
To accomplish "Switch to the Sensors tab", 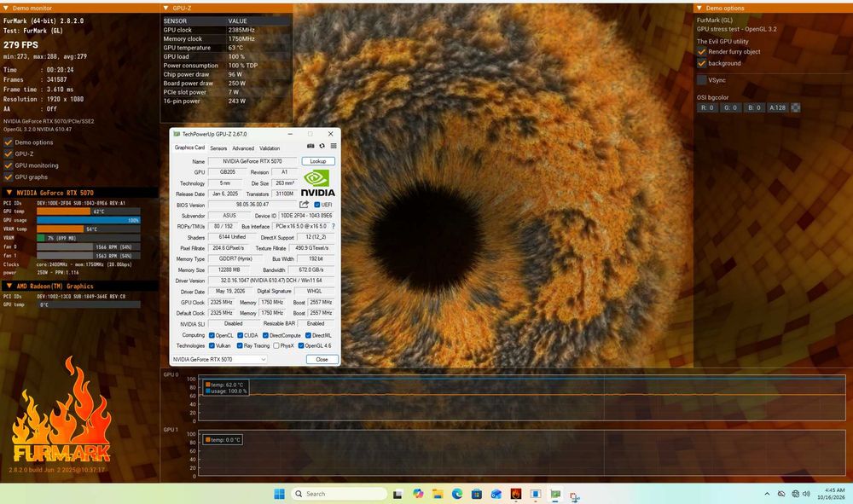I will pyautogui.click(x=218, y=148).
